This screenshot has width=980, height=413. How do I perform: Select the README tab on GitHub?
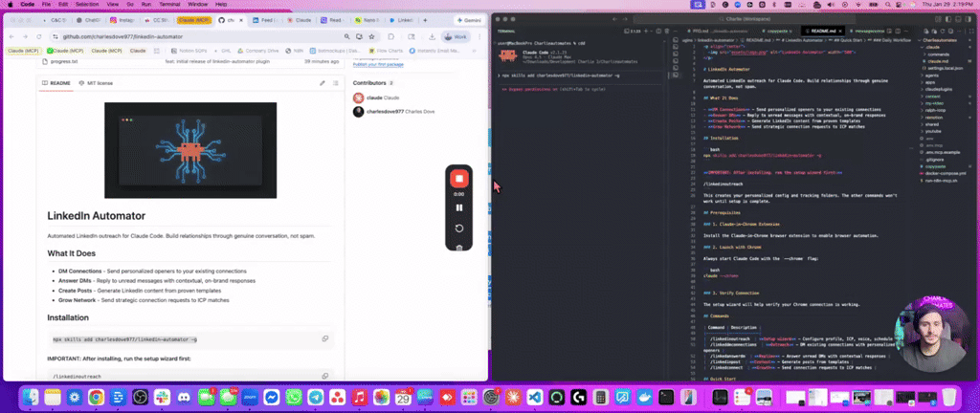point(56,83)
